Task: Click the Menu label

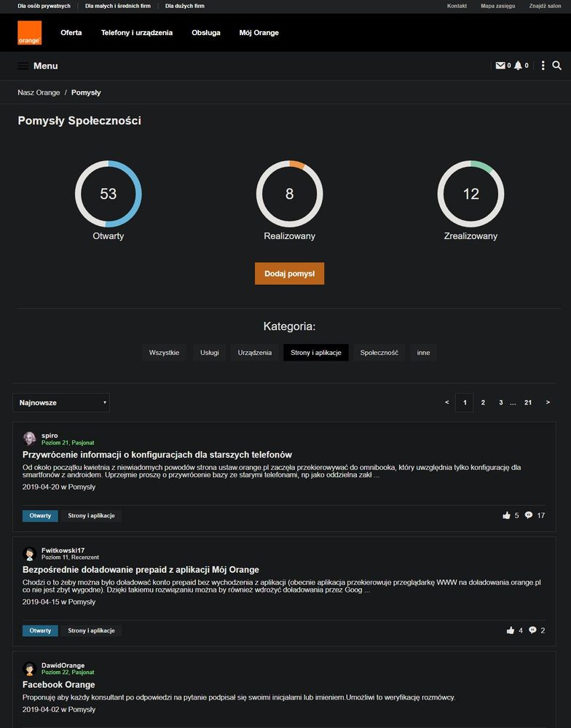Action: [45, 66]
